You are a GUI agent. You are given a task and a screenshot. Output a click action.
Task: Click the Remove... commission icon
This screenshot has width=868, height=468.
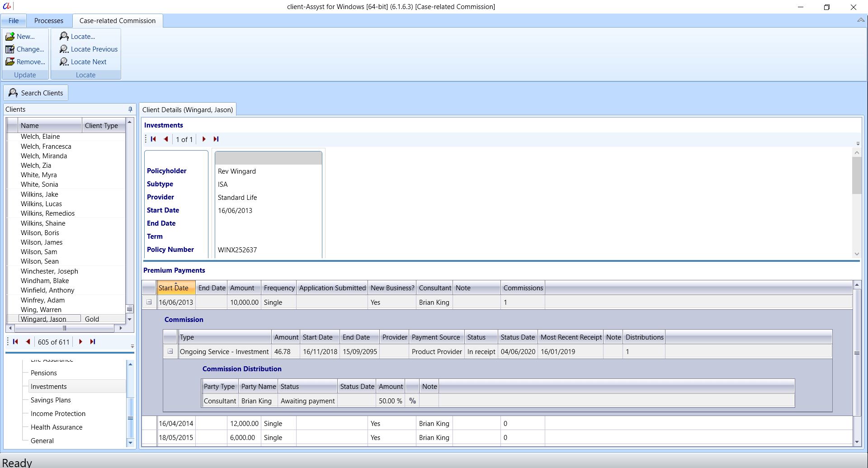coord(10,61)
